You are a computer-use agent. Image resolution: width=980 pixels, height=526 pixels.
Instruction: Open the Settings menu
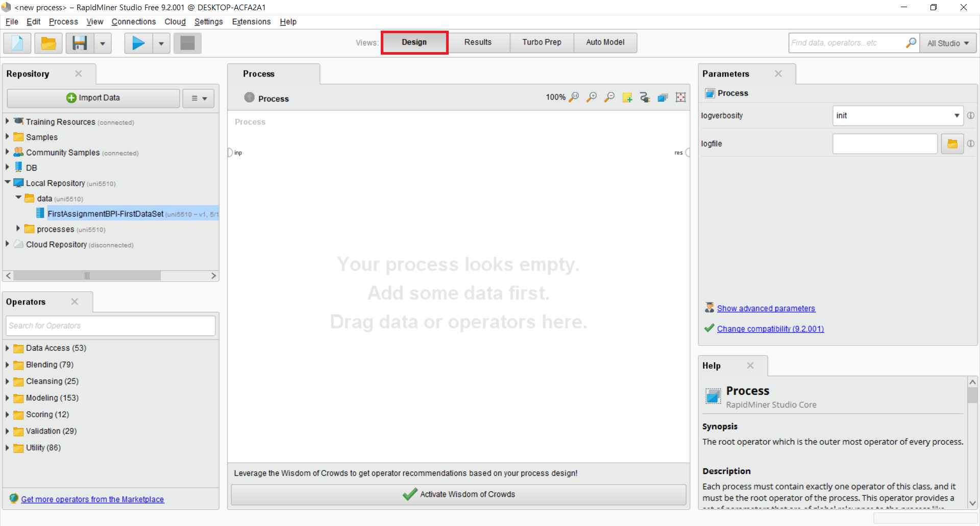(208, 21)
